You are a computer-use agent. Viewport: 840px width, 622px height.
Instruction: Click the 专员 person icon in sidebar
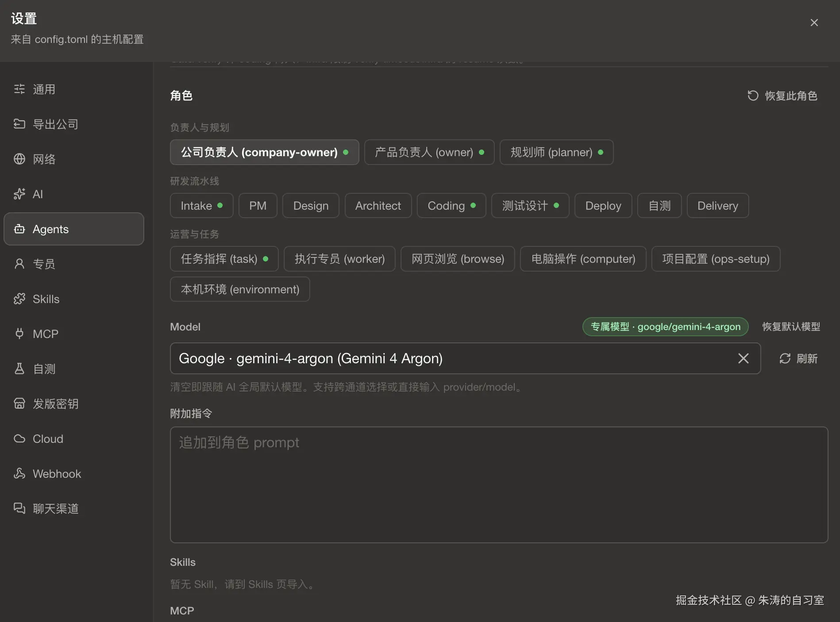pos(19,264)
